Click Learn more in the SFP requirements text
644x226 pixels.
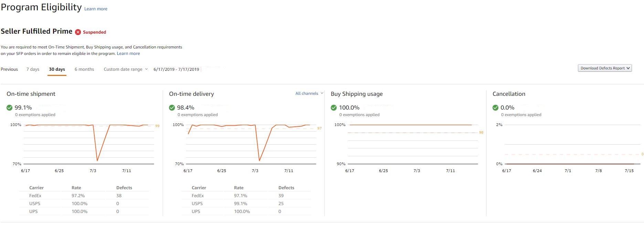click(x=128, y=53)
